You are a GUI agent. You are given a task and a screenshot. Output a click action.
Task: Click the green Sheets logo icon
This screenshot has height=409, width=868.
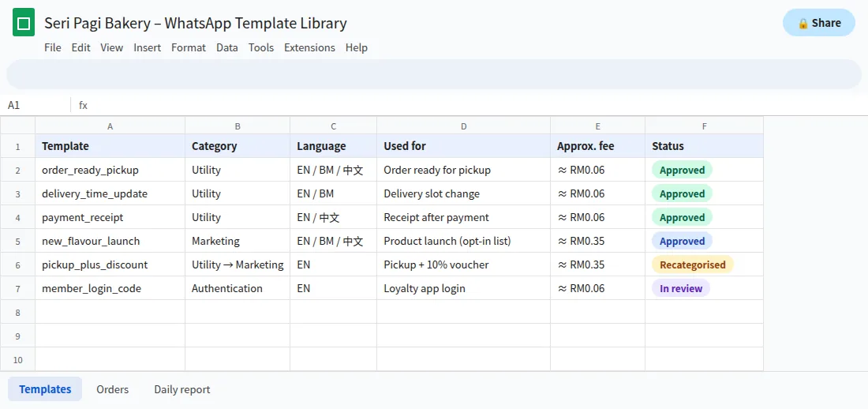pyautogui.click(x=24, y=23)
